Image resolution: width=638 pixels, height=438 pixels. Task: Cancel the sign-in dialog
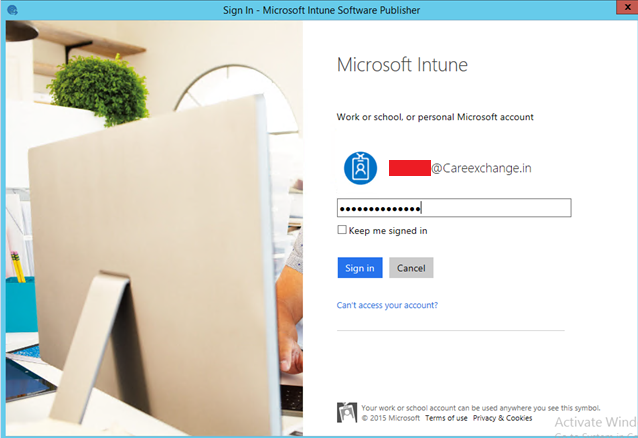411,268
